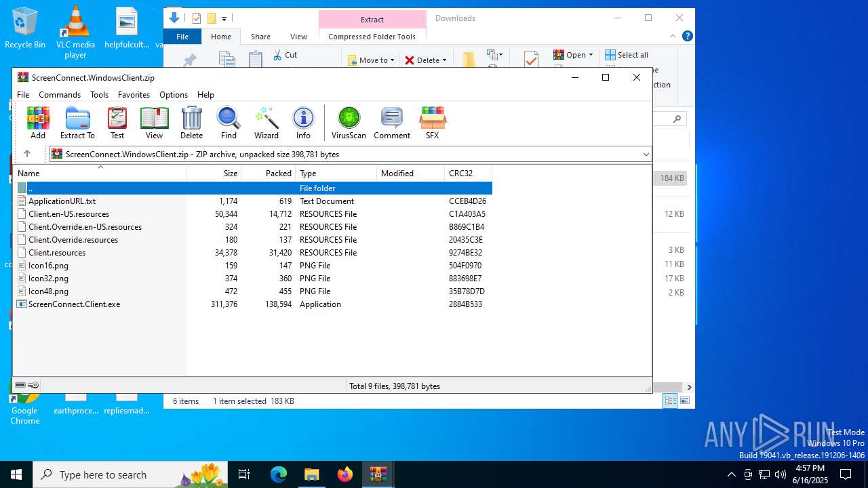Screen dimensions: 868x488
Task: Switch to Explorer's Share ribbon tab
Action: tap(260, 37)
